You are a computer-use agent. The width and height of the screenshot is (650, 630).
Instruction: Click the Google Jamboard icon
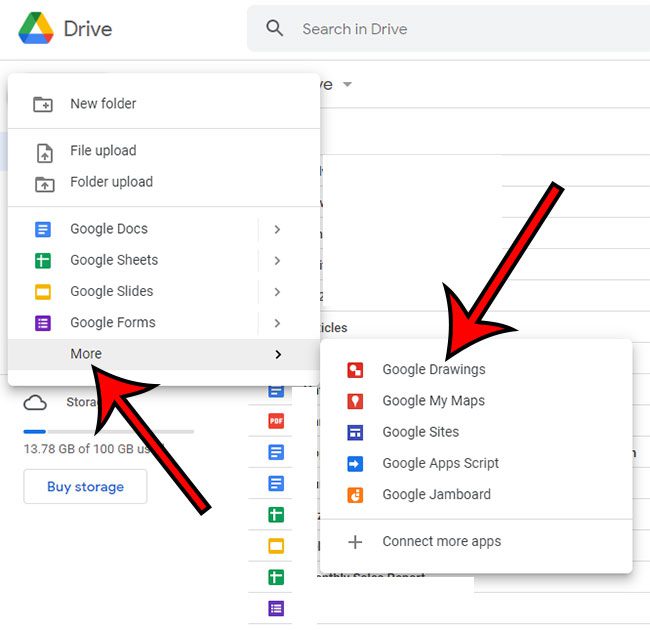click(x=355, y=495)
